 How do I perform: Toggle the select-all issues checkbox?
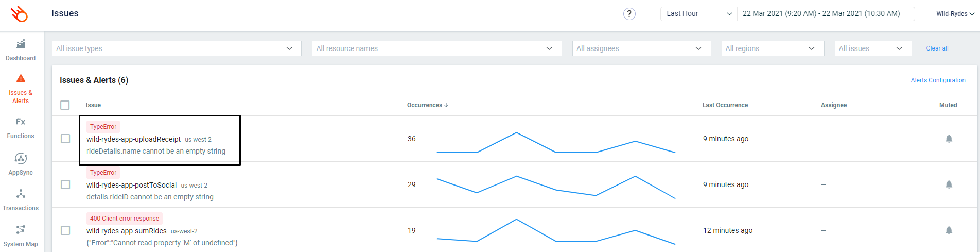[x=65, y=105]
